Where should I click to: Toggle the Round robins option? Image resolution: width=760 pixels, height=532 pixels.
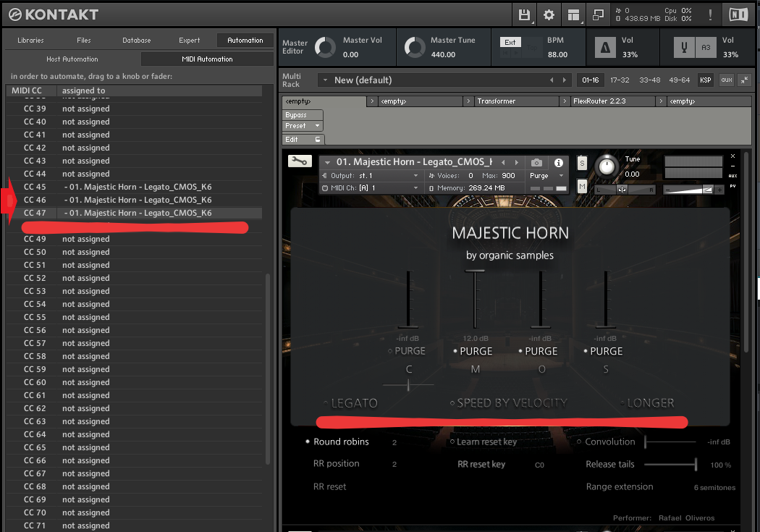point(337,442)
